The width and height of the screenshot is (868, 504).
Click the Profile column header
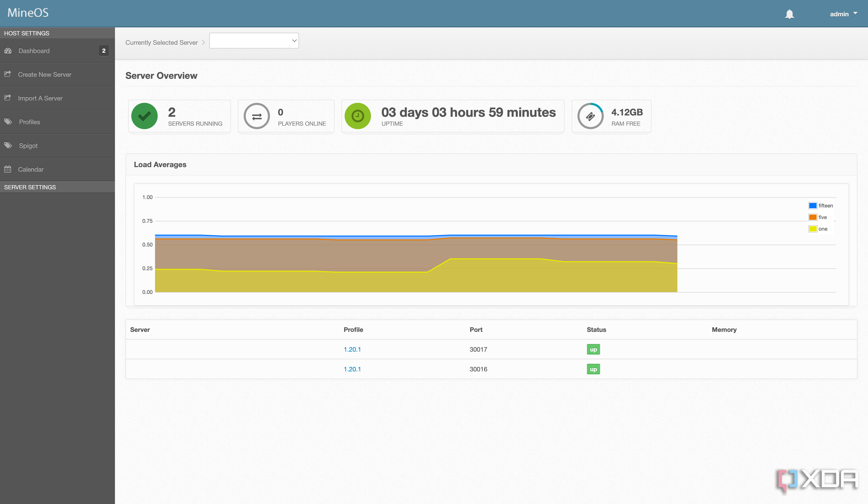click(x=353, y=329)
